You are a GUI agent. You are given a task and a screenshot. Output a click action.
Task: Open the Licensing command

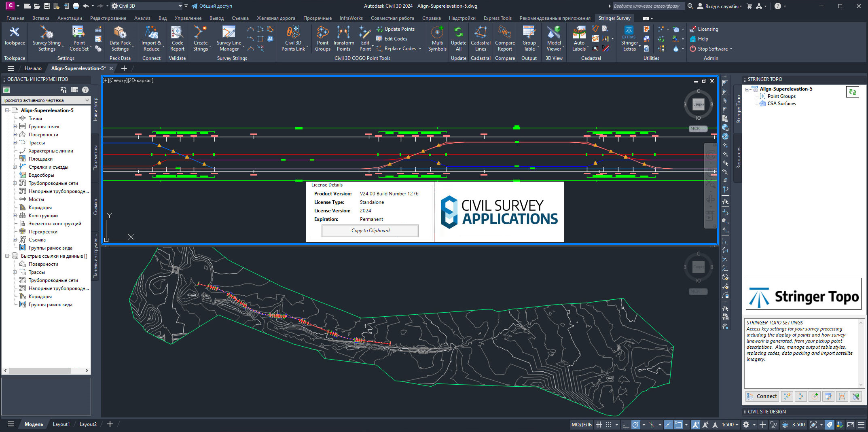pyautogui.click(x=704, y=29)
